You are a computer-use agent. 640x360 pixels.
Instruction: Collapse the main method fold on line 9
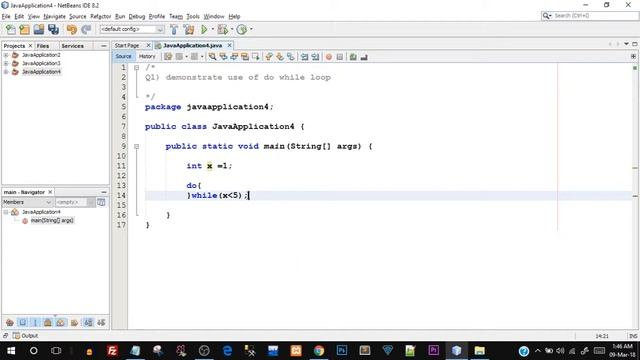pos(137,147)
